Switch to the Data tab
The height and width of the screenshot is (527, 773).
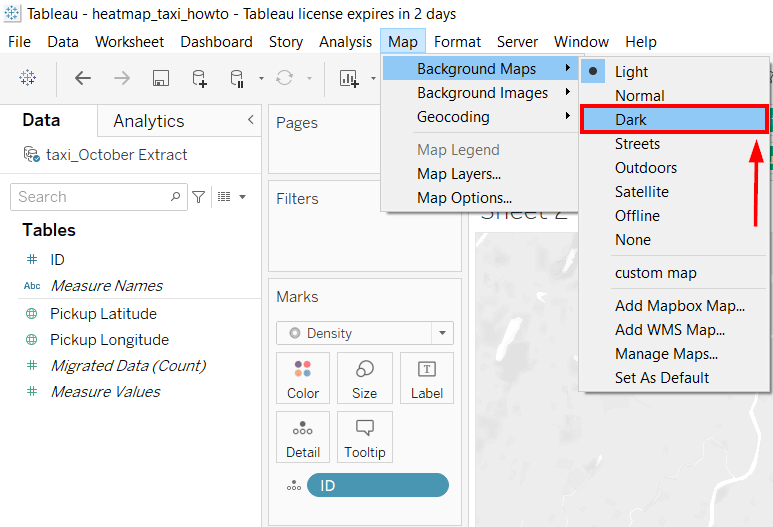click(41, 120)
